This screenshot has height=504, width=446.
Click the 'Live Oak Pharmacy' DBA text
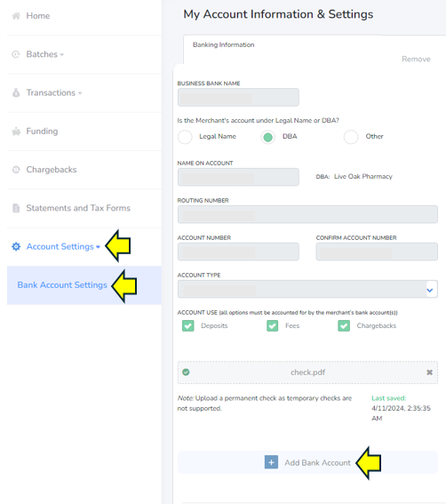(x=363, y=177)
